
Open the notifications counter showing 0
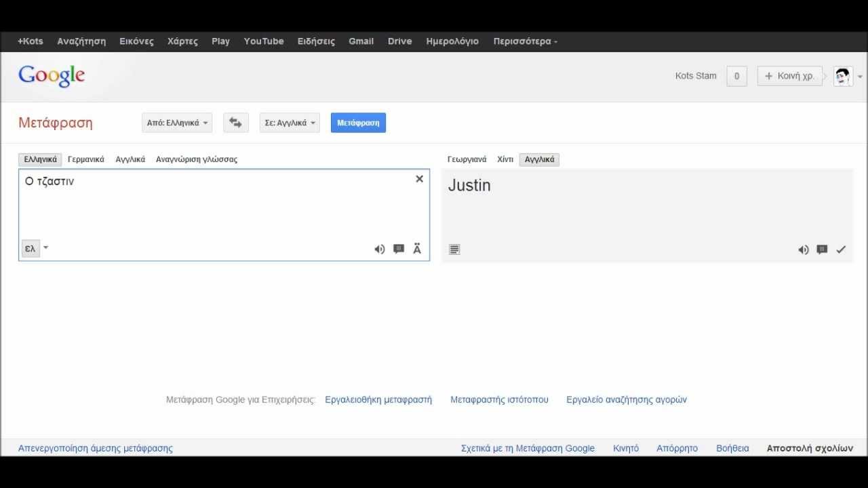point(736,76)
